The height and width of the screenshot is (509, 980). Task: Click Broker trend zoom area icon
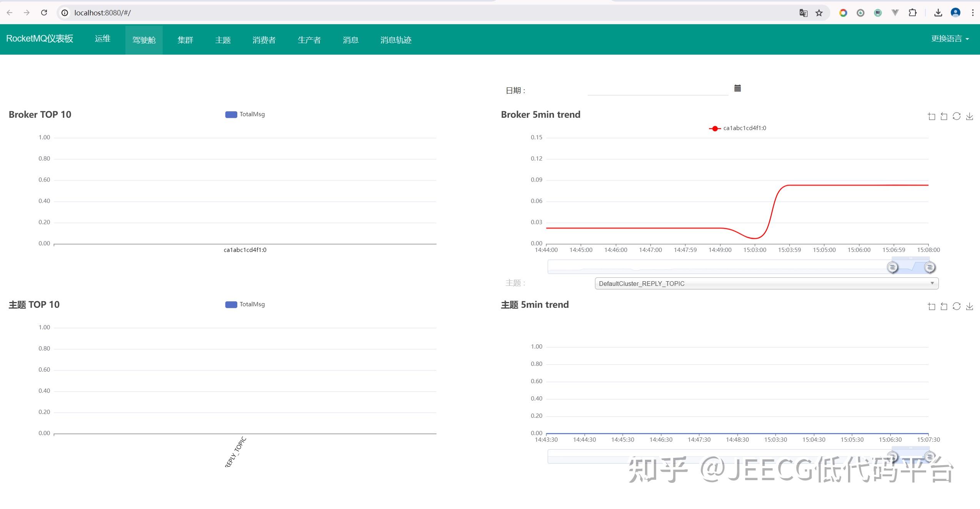coord(932,116)
